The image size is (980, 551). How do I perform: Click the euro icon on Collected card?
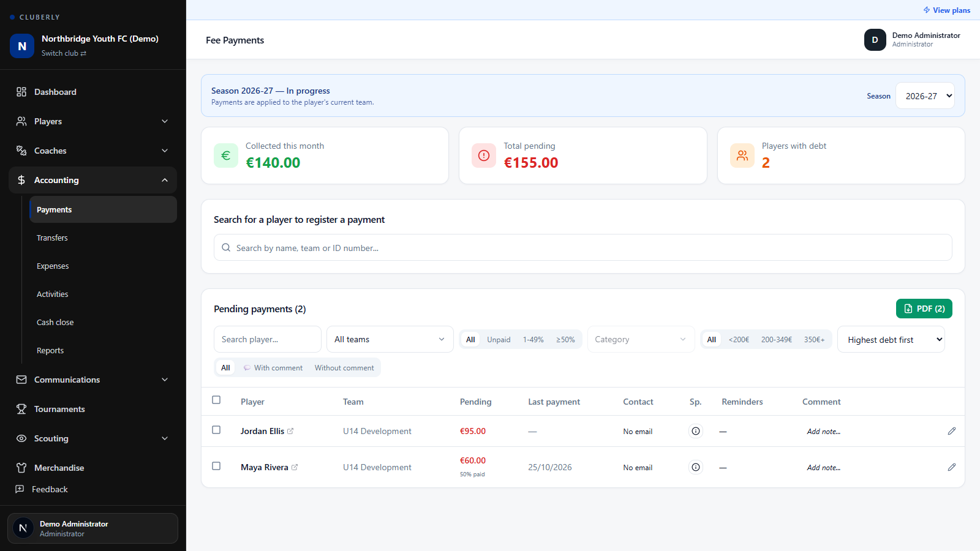226,156
